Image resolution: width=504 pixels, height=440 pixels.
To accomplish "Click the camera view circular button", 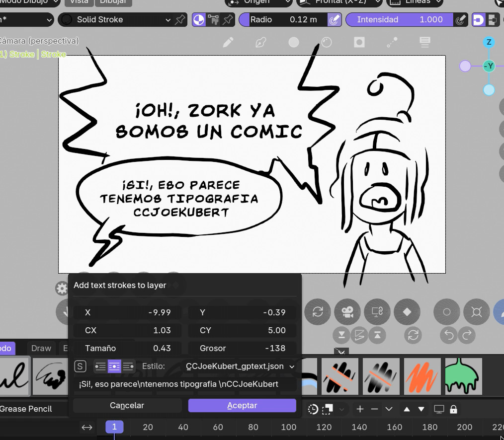I will [x=347, y=312].
